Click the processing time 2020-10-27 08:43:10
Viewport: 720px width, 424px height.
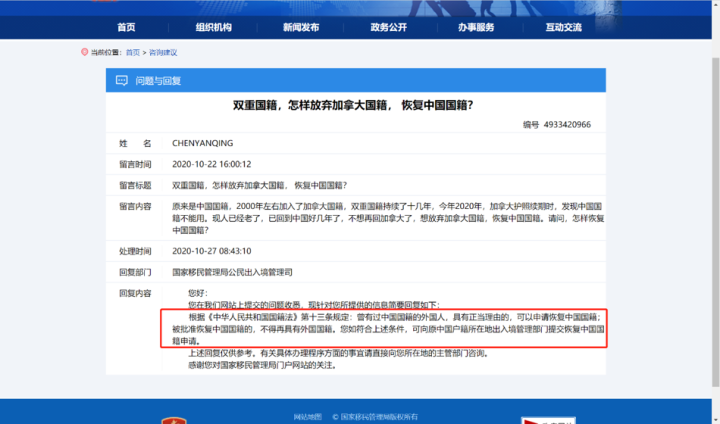click(212, 251)
